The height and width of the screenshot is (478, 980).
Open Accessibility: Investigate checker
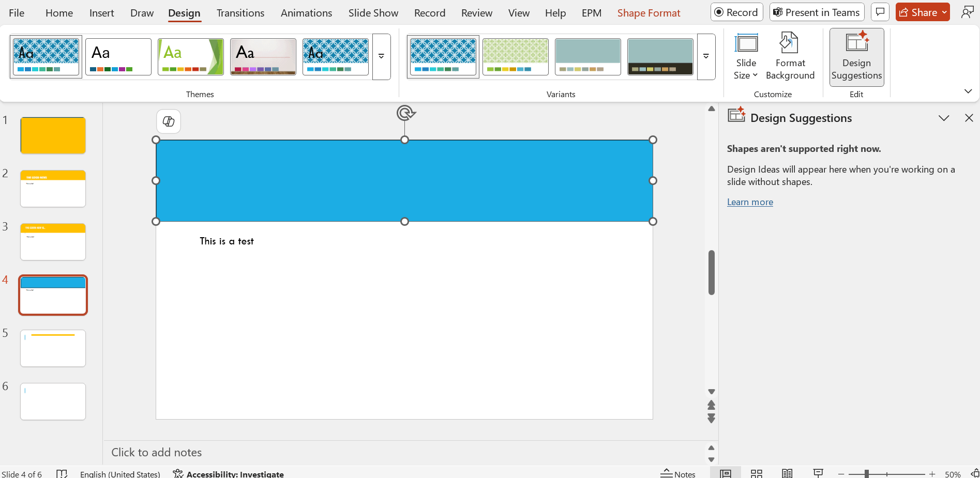tap(229, 473)
